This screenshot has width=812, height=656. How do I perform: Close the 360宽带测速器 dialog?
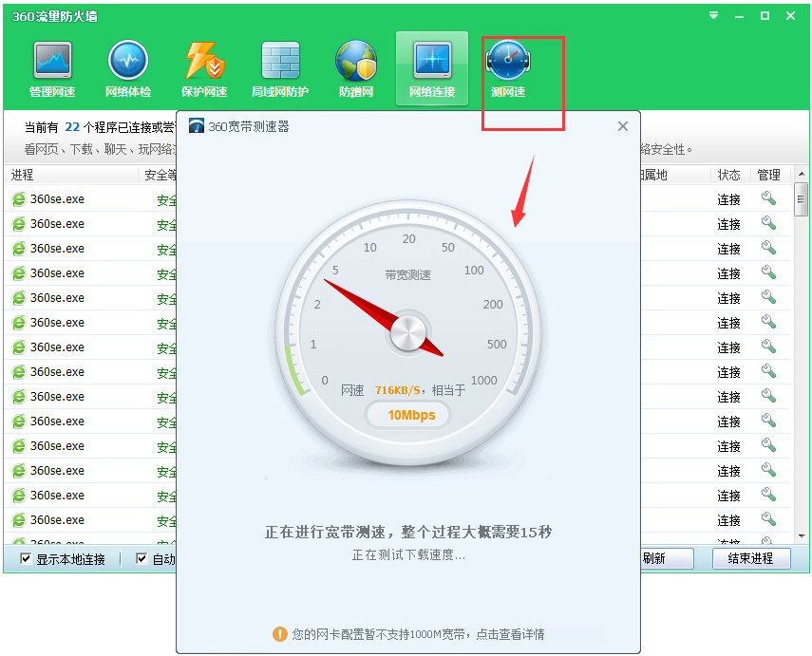pos(623,126)
